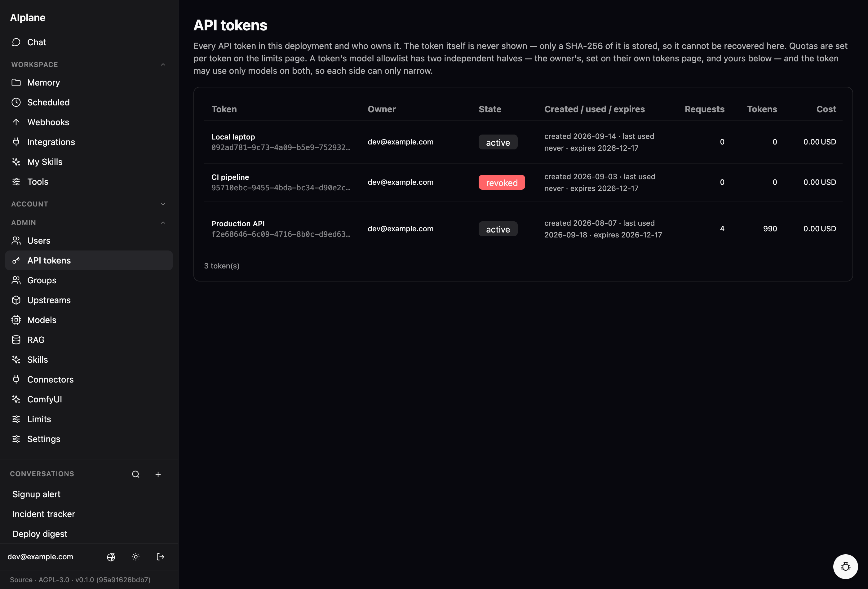Screen dimensions: 868x589
Task: Click the Source link in the footer
Action: pyautogui.click(x=21, y=580)
